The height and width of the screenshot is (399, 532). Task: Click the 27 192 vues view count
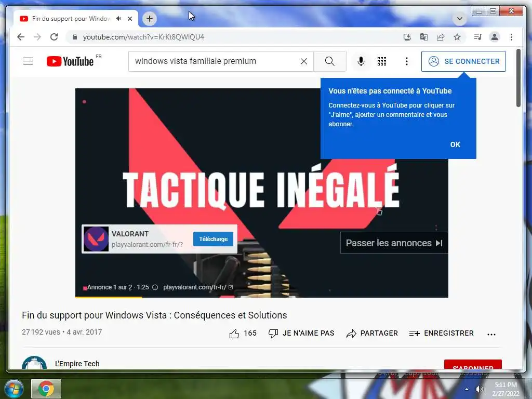41,332
